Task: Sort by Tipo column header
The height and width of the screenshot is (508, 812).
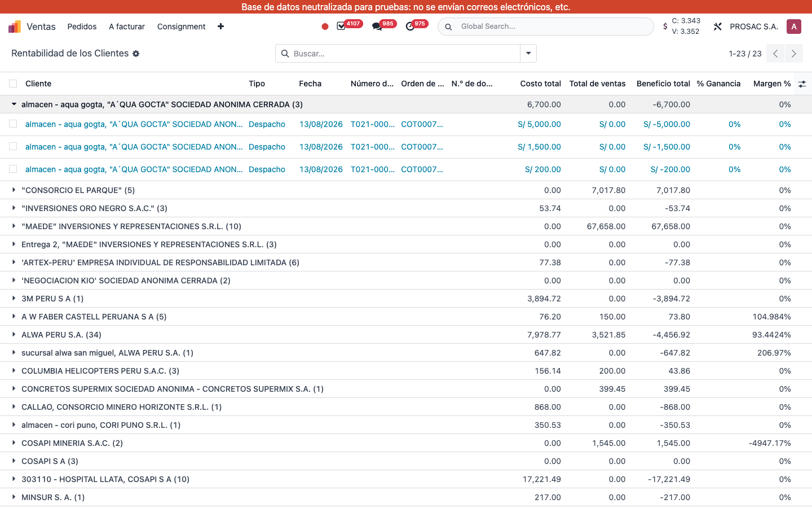Action: 257,84
